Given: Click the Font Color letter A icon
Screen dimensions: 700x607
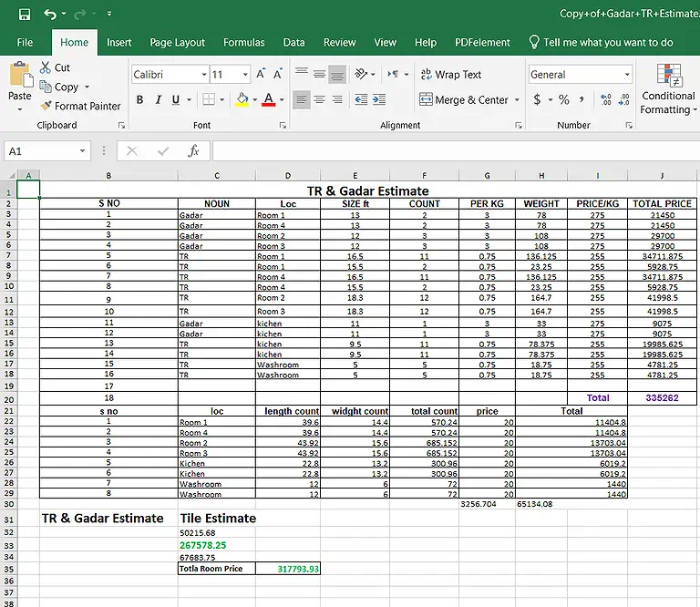Looking at the screenshot, I should click(x=268, y=99).
